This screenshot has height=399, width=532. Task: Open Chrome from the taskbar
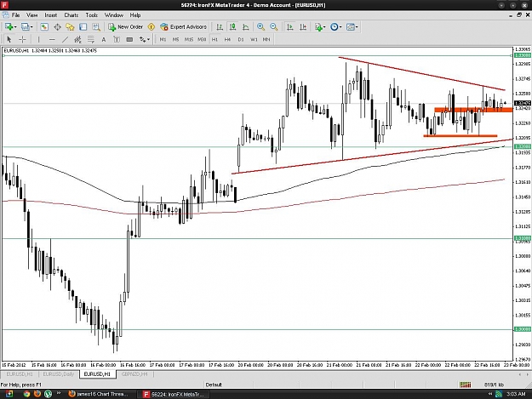click(26, 394)
